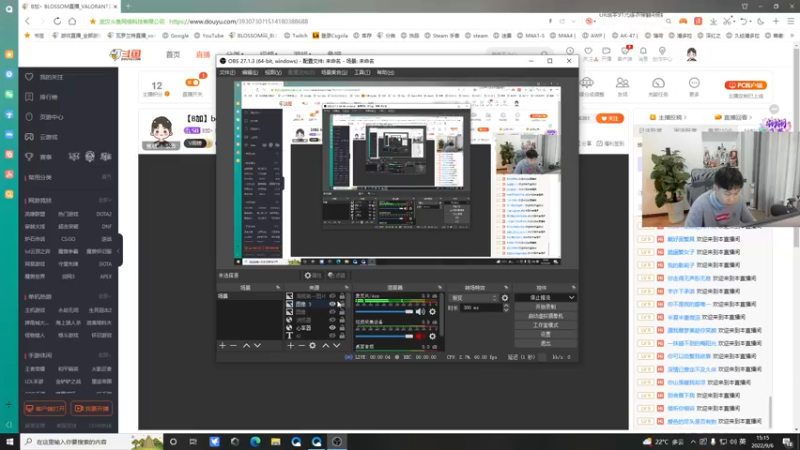Pop out the 混音器 dock panel icon
Screen dimensions: 800x450
click(440, 288)
